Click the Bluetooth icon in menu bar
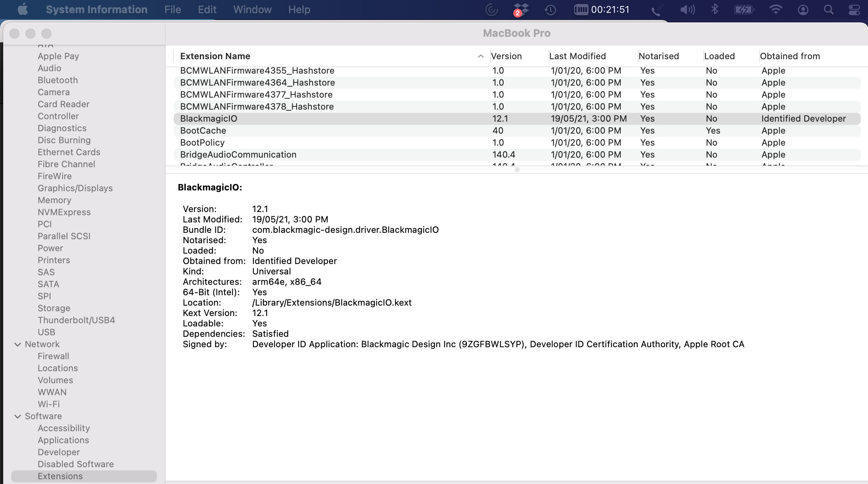868x484 pixels. click(x=713, y=9)
